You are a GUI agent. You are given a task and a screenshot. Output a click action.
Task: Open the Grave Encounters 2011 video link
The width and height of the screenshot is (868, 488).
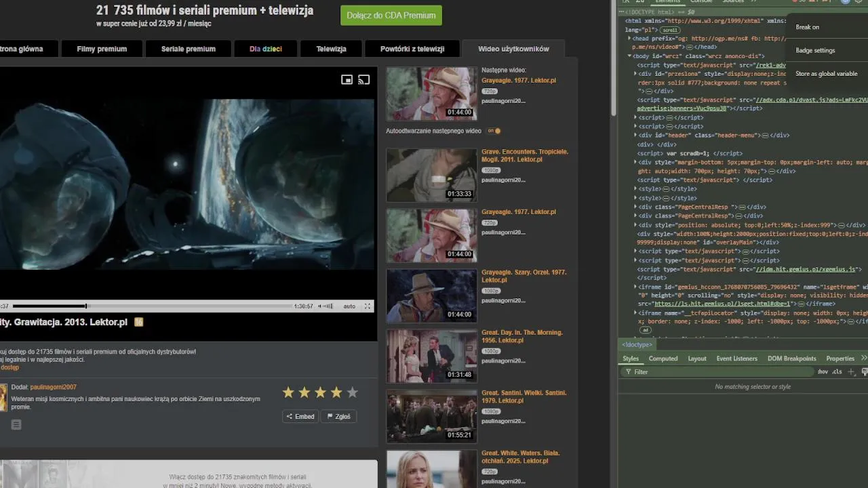[x=525, y=156]
